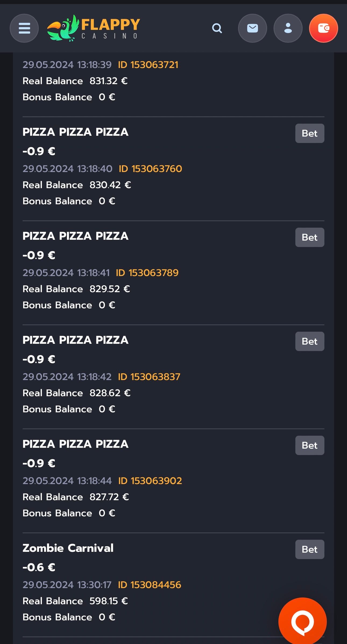The height and width of the screenshot is (644, 347).
Task: Open the hamburger menu
Action: [x=24, y=28]
